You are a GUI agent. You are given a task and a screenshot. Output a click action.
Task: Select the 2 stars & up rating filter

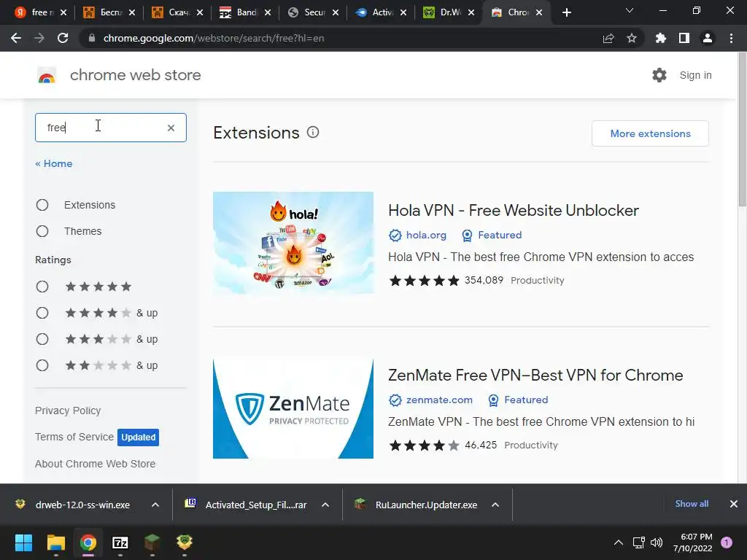(42, 365)
